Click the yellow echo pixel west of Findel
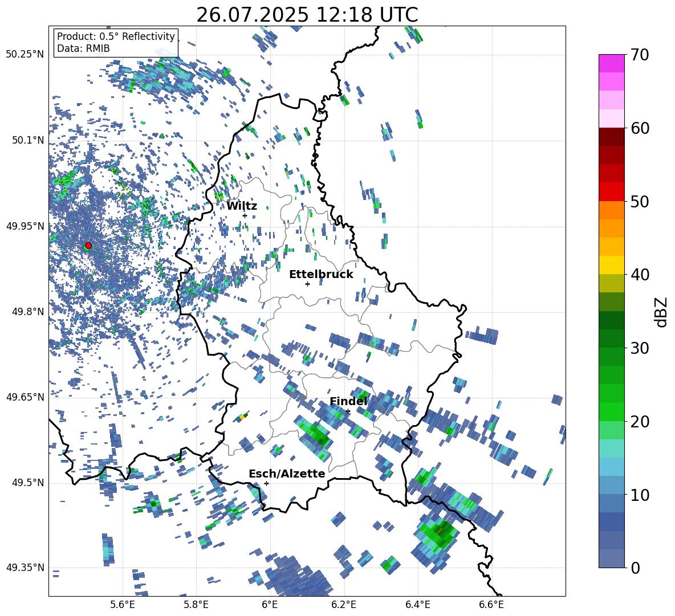This screenshot has height=616, width=675. pyautogui.click(x=242, y=417)
